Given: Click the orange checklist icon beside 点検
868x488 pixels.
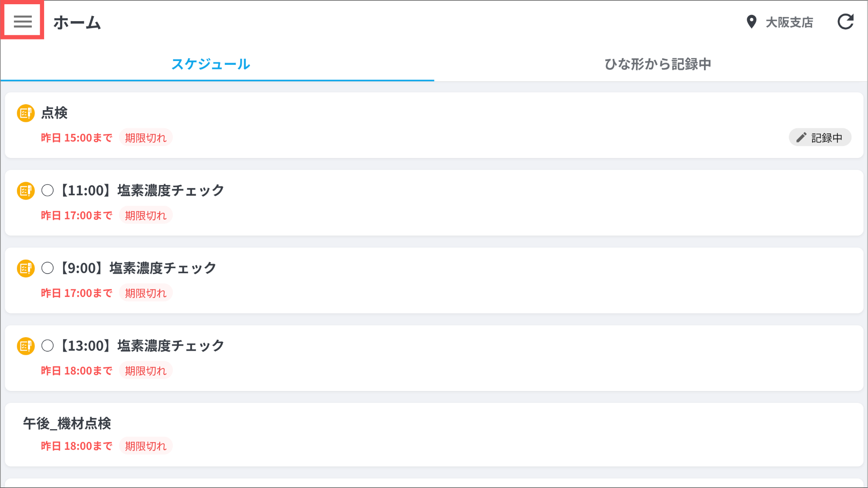Looking at the screenshot, I should click(x=25, y=113).
